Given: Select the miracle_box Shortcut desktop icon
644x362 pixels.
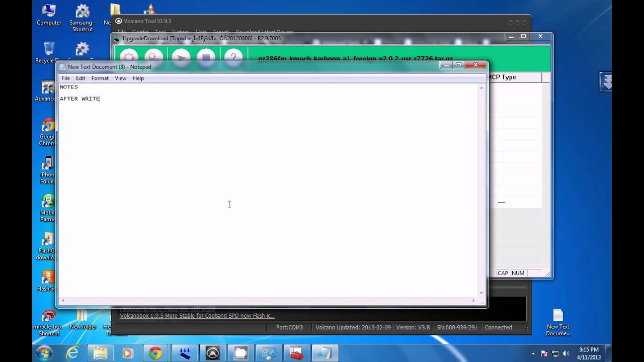Looking at the screenshot, I should pos(49,322).
